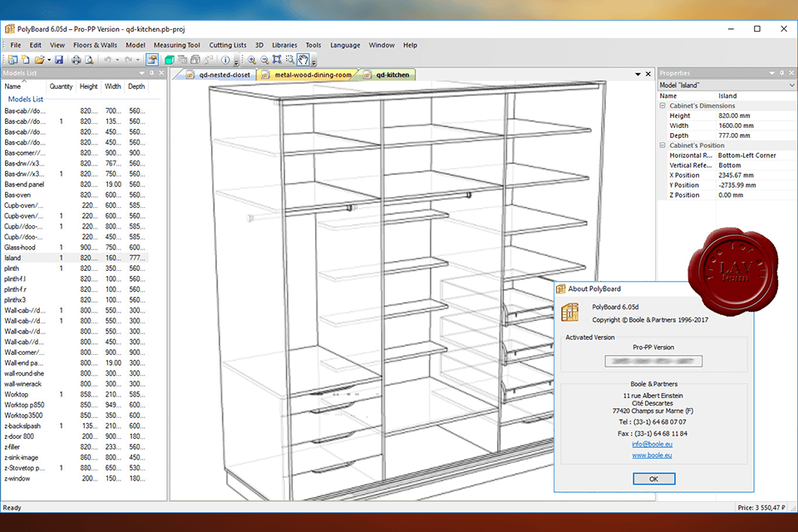Toggle the Properties panel toolbar button

tap(152, 60)
